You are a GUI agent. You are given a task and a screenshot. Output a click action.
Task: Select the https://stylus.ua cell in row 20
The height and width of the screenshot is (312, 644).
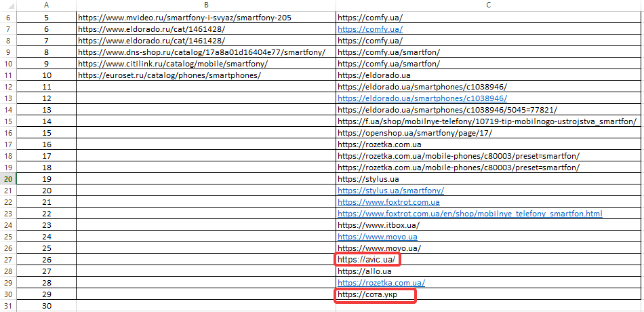[489, 179]
